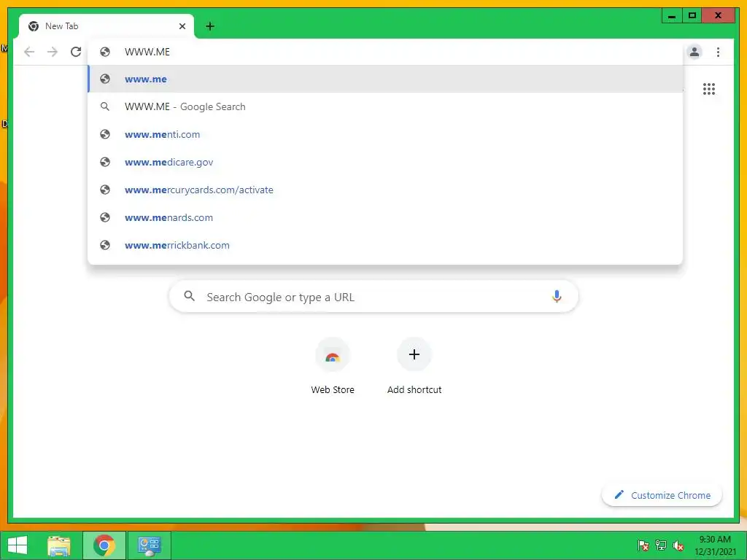
Task: Select the www.me suggestion
Action: [385, 79]
